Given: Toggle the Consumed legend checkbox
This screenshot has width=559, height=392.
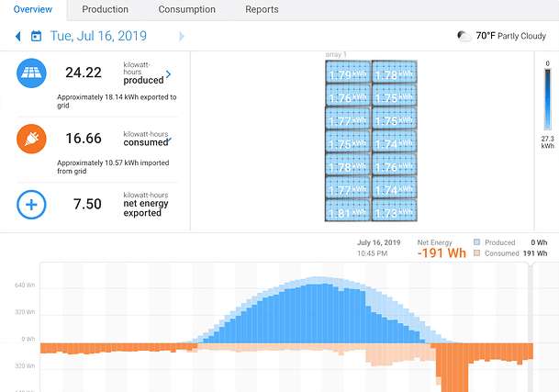Looking at the screenshot, I should (479, 253).
